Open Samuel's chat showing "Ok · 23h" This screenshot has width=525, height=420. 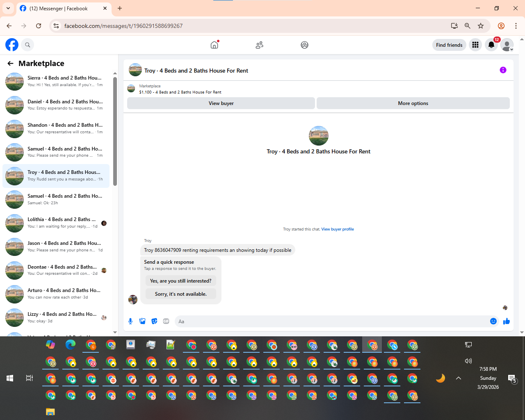(x=56, y=199)
